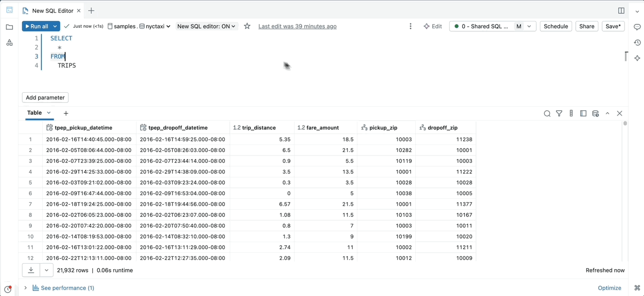The width and height of the screenshot is (644, 296).
Task: Click the search icon in results toolbar
Action: (547, 114)
